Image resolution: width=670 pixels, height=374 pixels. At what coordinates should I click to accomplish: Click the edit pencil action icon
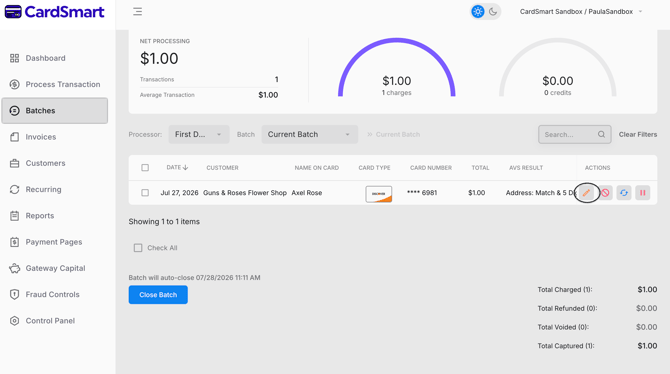click(587, 193)
